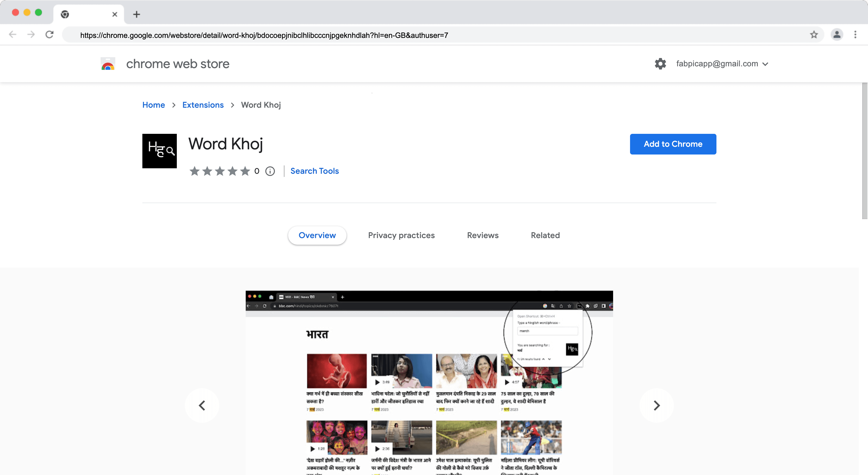The height and width of the screenshot is (475, 868).
Task: Go to Extensions breadcrumb link
Action: pyautogui.click(x=203, y=105)
